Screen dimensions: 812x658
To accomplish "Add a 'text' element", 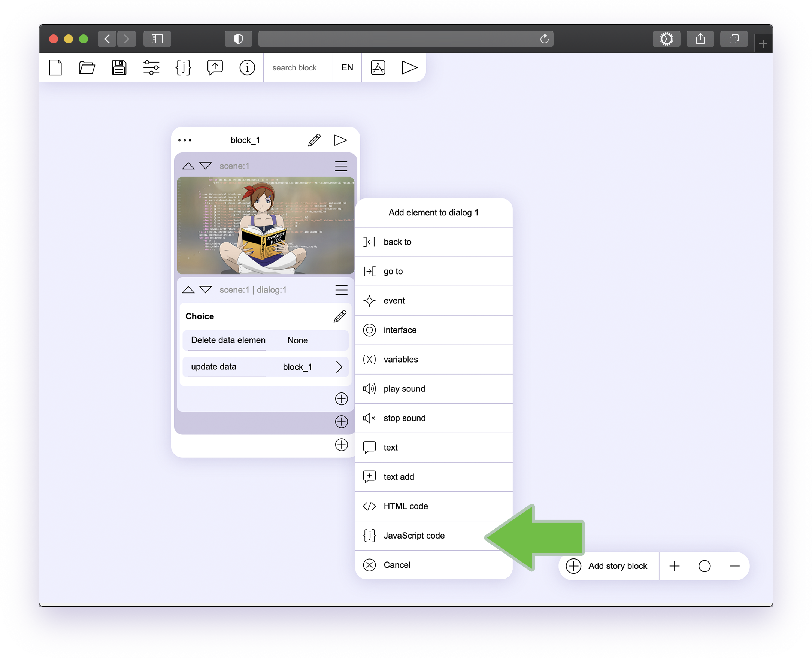I will pyautogui.click(x=434, y=448).
